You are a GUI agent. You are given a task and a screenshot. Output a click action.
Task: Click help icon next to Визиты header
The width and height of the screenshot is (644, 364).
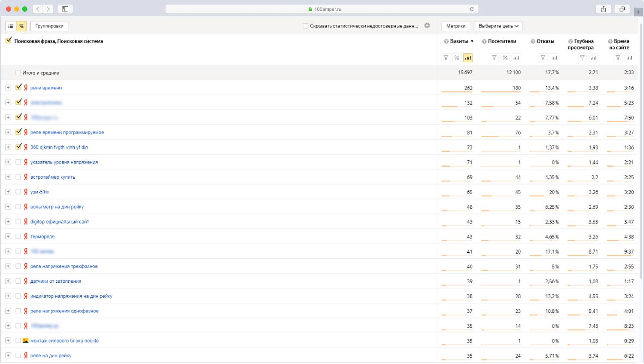(446, 42)
